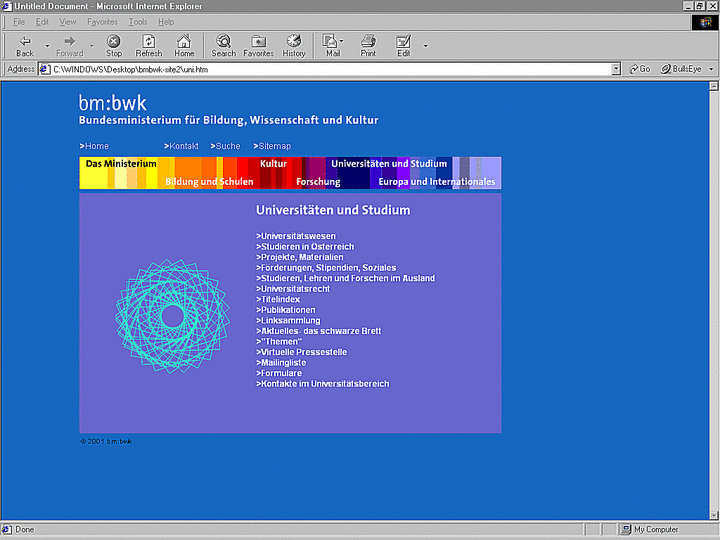The image size is (720, 540).
Task: Open the Edit menu in menu bar
Action: [42, 22]
